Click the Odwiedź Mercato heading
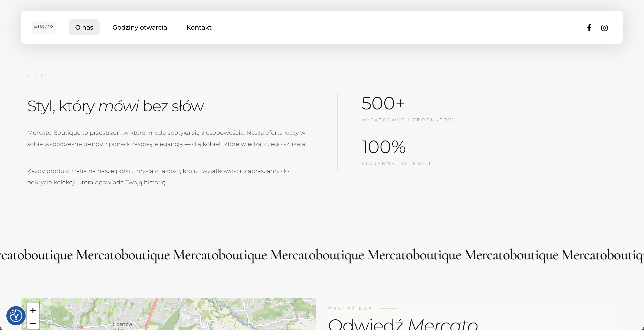 (403, 324)
